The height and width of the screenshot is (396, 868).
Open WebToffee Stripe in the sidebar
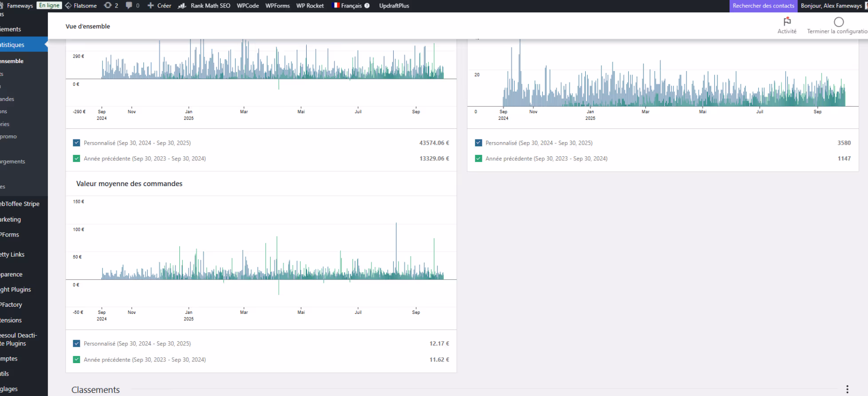(x=20, y=204)
